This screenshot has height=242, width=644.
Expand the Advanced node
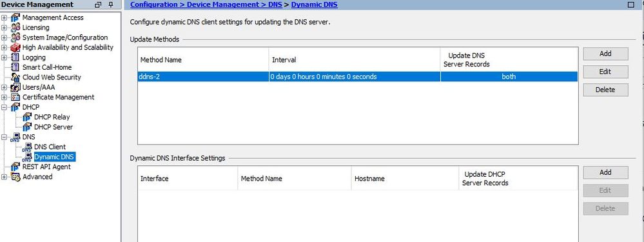[x=4, y=177]
